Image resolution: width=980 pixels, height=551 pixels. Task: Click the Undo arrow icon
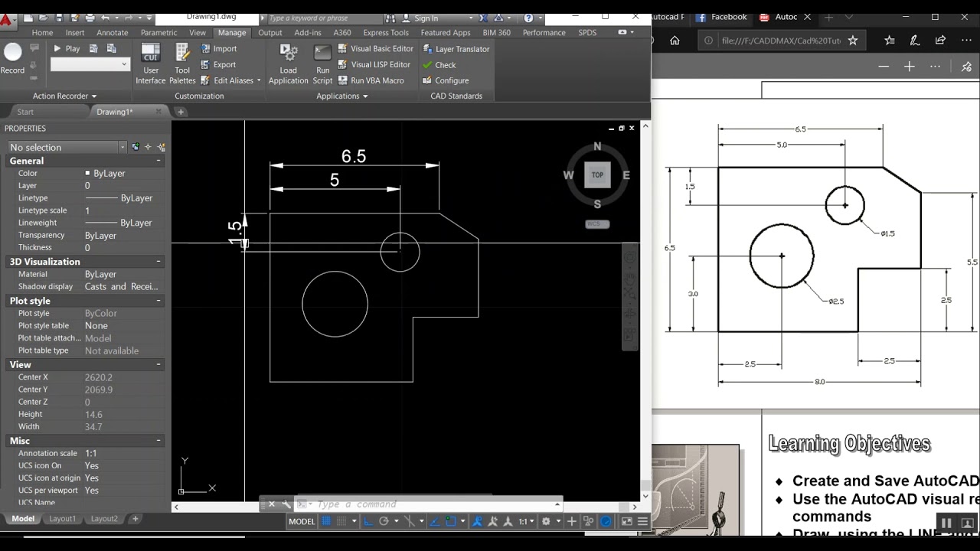tap(106, 17)
